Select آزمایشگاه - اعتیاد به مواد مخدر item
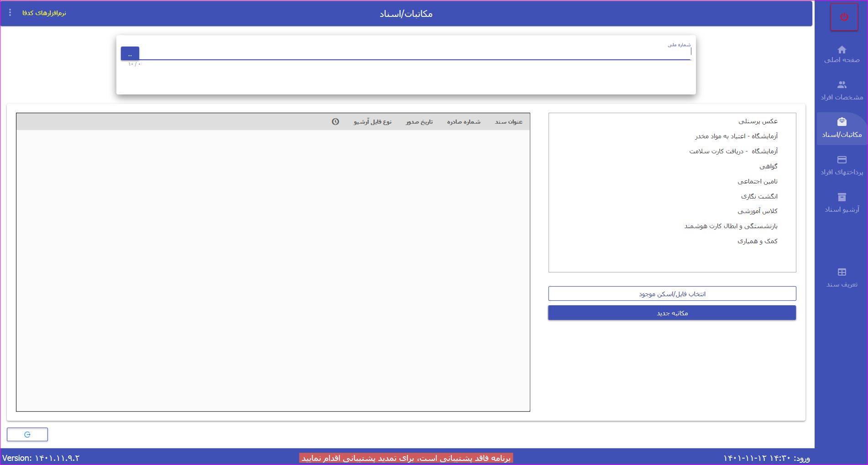The width and height of the screenshot is (868, 465). 736,136
